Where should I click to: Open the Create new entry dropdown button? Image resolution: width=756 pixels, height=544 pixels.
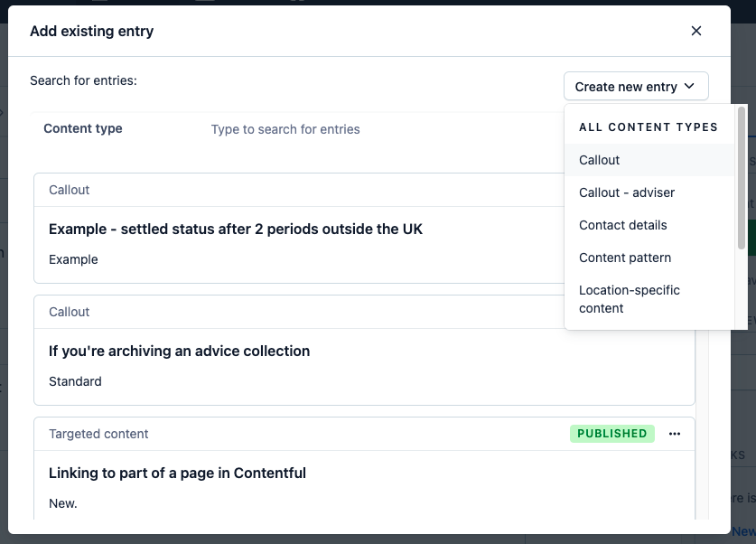635,87
